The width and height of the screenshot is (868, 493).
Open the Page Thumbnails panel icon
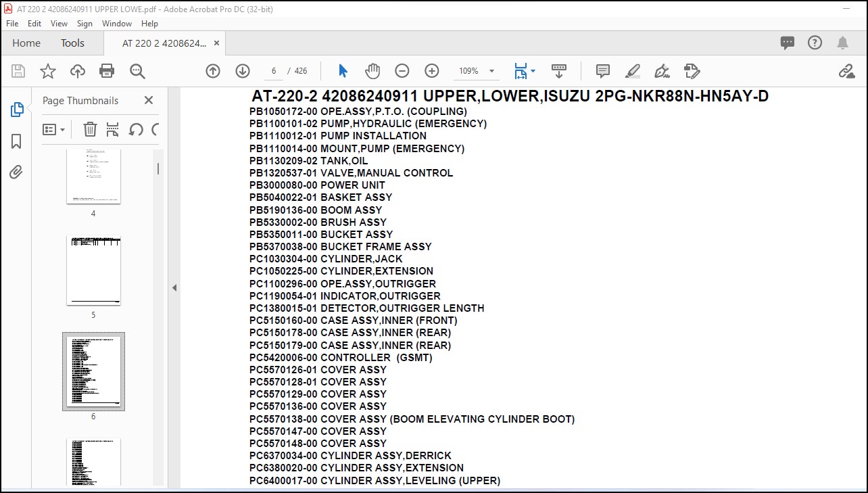coord(17,110)
